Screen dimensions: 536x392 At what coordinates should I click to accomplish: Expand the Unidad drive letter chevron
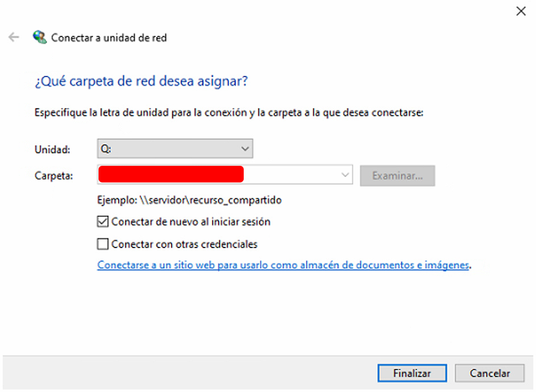[245, 148]
